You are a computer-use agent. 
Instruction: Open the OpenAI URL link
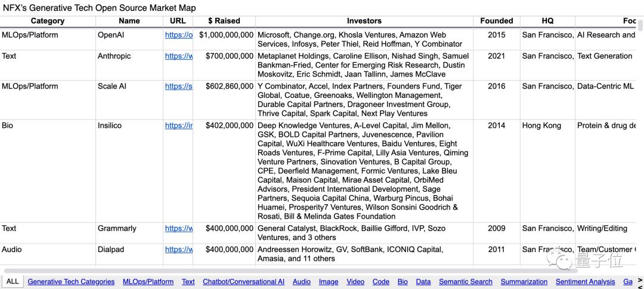(178, 35)
